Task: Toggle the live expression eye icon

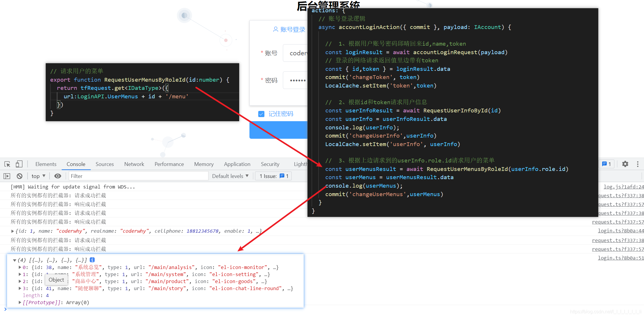Action: [58, 176]
